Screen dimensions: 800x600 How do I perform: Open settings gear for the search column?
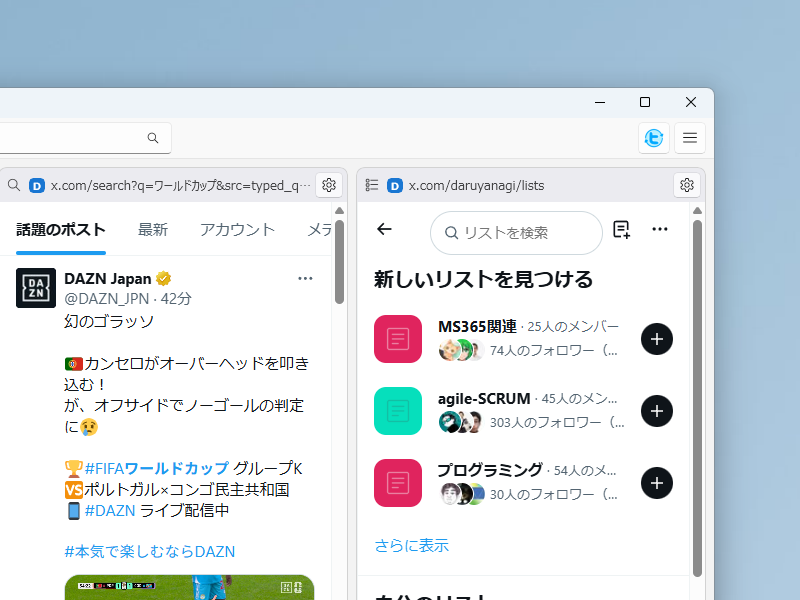click(329, 185)
